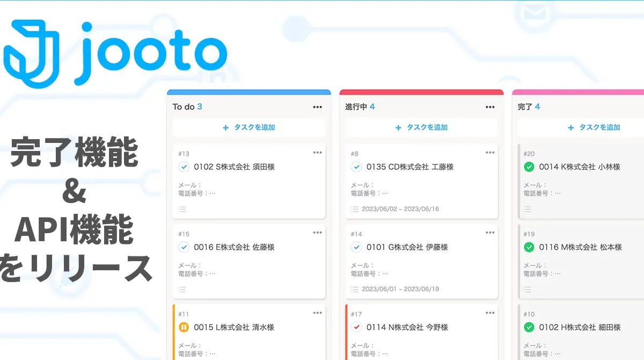Open the task titled 0016 E株式会社 佐藤様
The height and width of the screenshot is (360, 644).
234,247
